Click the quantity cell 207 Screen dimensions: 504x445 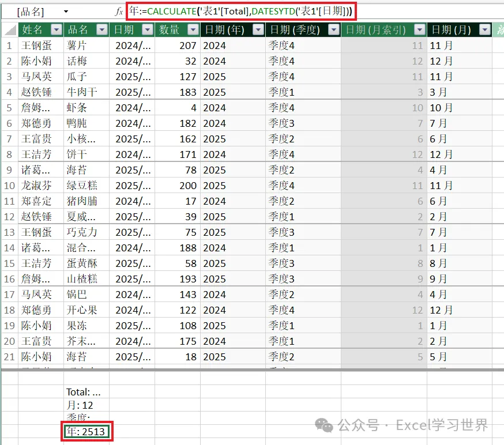pos(178,46)
